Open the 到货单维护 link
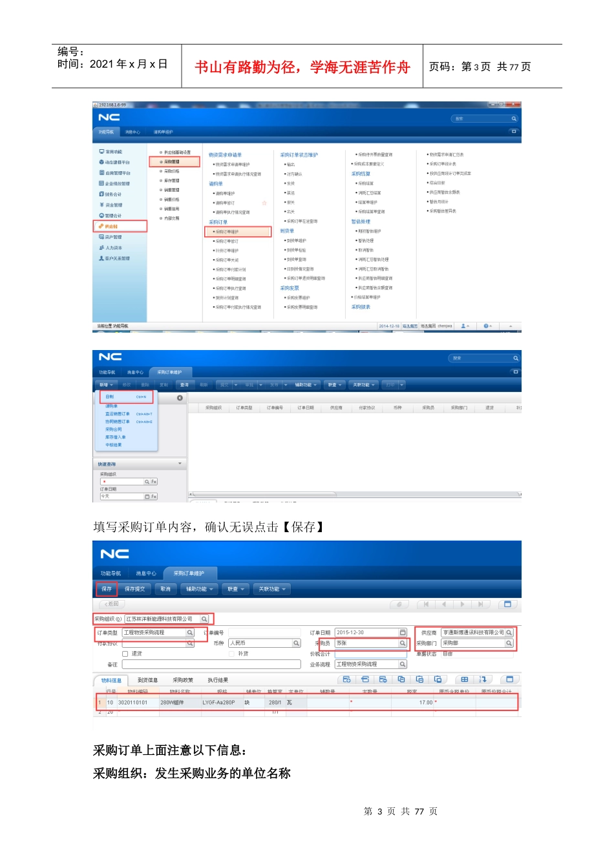614x868 pixels. point(297,241)
